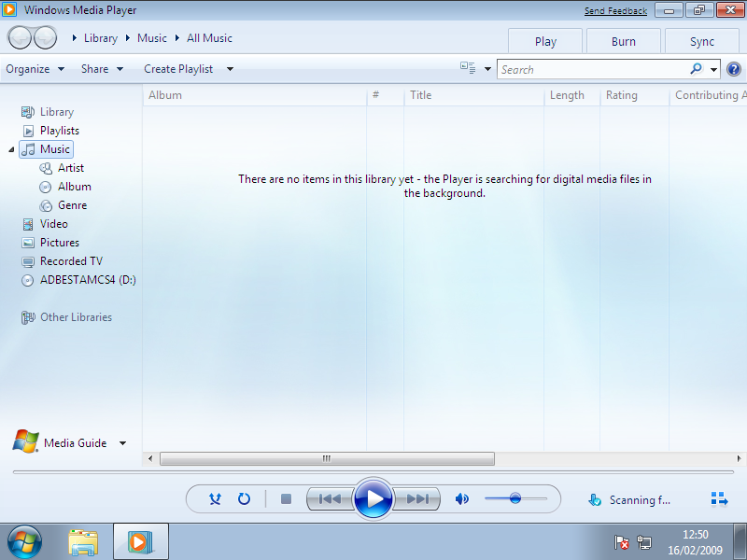
Task: Click the Send Feedback link
Action: [615, 10]
